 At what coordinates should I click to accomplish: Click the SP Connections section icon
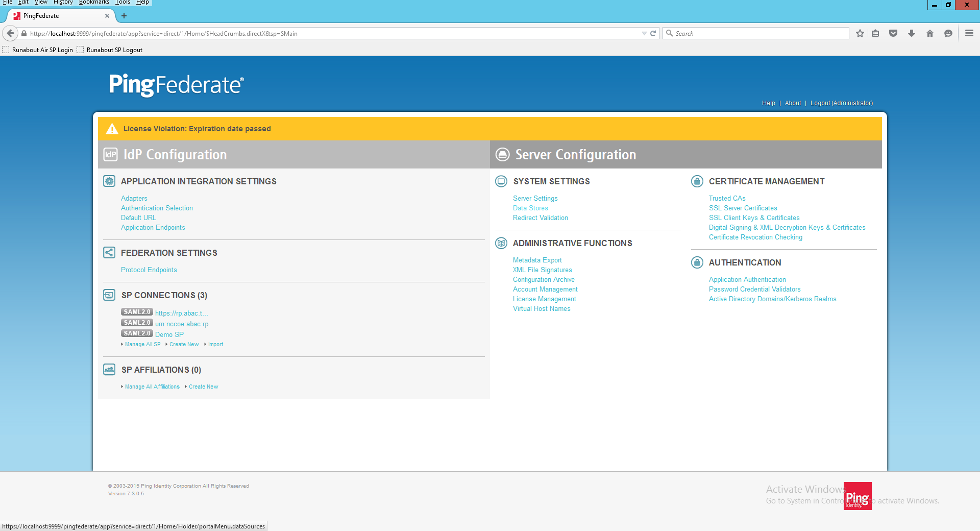109,295
